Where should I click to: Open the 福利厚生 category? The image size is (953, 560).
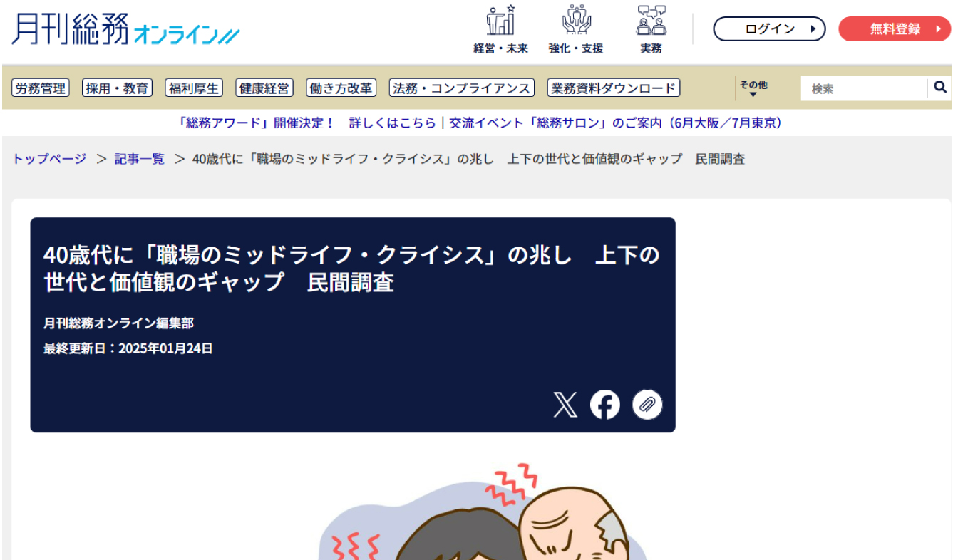click(194, 88)
